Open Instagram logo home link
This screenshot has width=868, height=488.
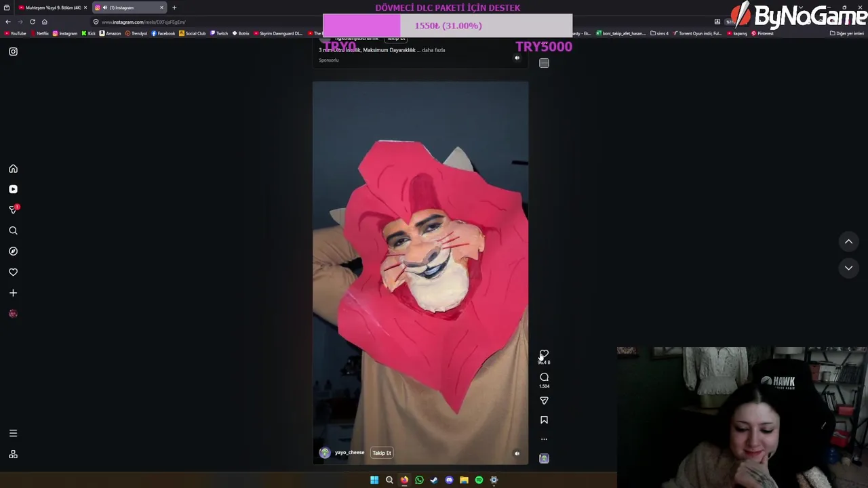pyautogui.click(x=13, y=52)
